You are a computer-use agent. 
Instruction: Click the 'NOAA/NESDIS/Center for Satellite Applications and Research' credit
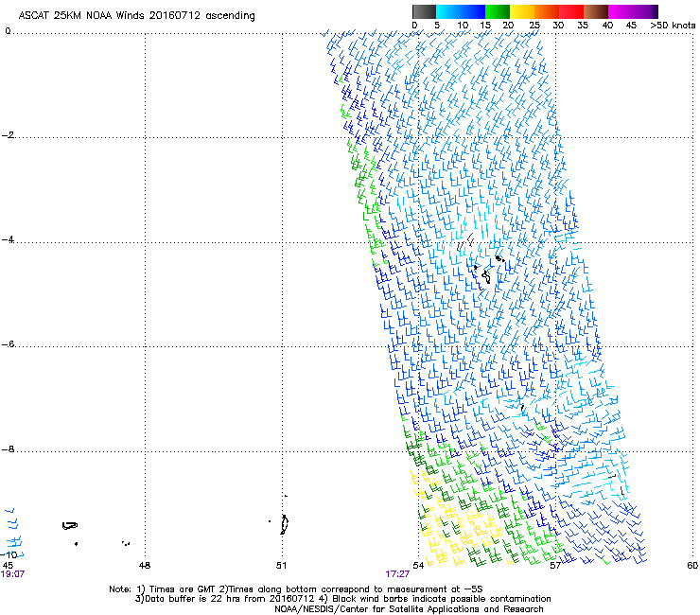tap(409, 609)
